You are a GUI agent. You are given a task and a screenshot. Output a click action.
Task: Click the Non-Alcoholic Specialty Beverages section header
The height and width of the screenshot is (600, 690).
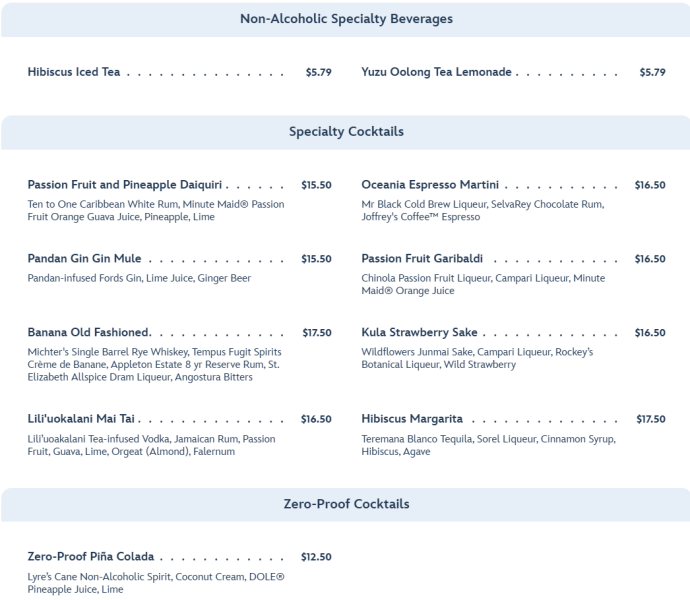346,19
